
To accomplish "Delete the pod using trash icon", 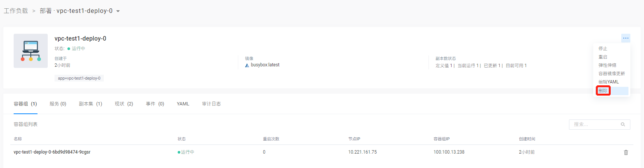I will point(626,152).
